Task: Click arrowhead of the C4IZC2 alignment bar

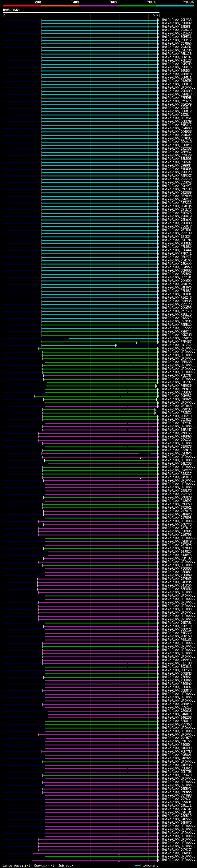Action: (x=116, y=345)
